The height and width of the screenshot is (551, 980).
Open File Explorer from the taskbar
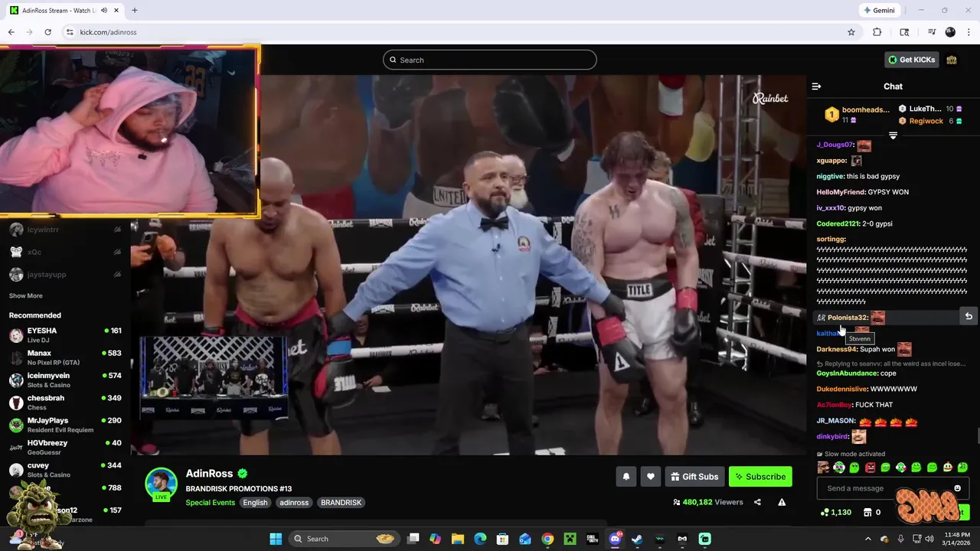point(457,539)
